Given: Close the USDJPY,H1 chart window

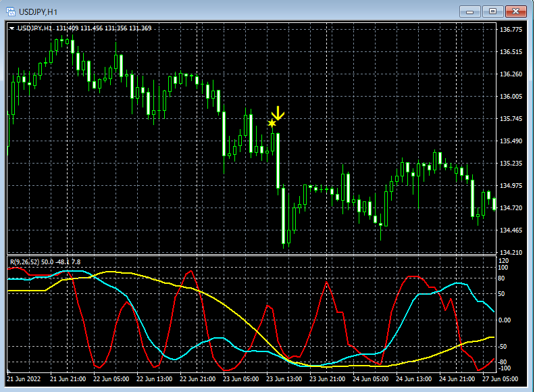Looking at the screenshot, I should click(516, 11).
